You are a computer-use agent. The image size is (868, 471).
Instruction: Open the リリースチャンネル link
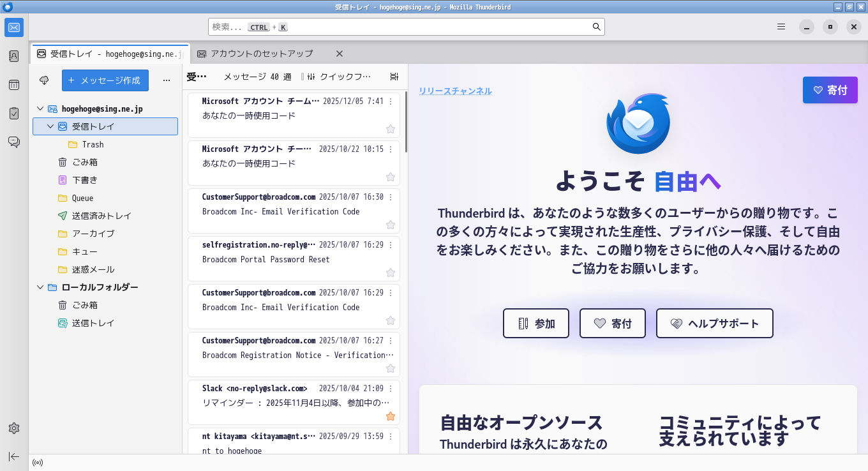(x=455, y=91)
